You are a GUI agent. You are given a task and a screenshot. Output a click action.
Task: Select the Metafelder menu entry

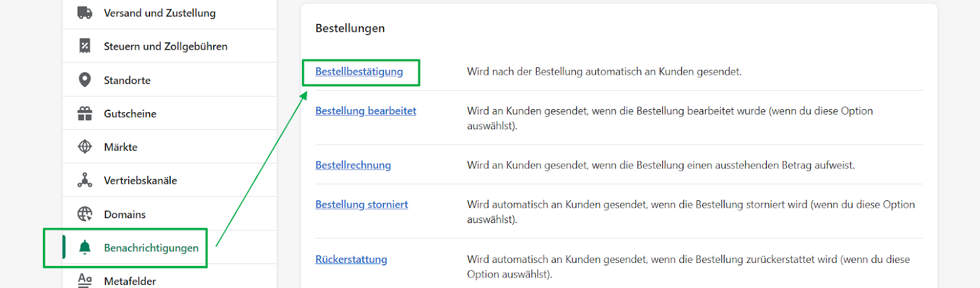pos(130,281)
